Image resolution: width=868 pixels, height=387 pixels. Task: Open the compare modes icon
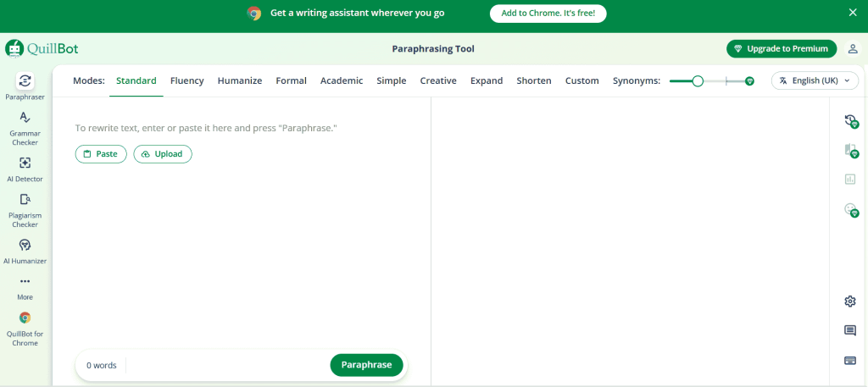click(850, 150)
